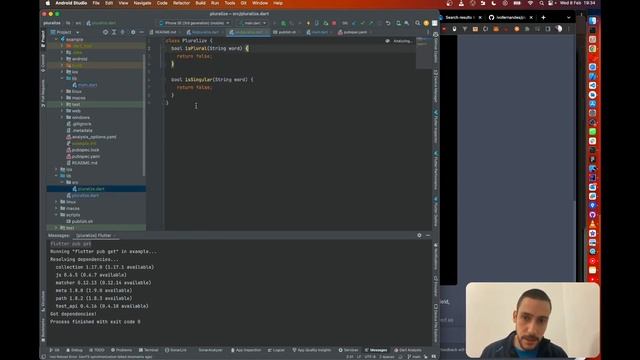
Task: Expand the macos folder under example
Action: click(x=62, y=98)
